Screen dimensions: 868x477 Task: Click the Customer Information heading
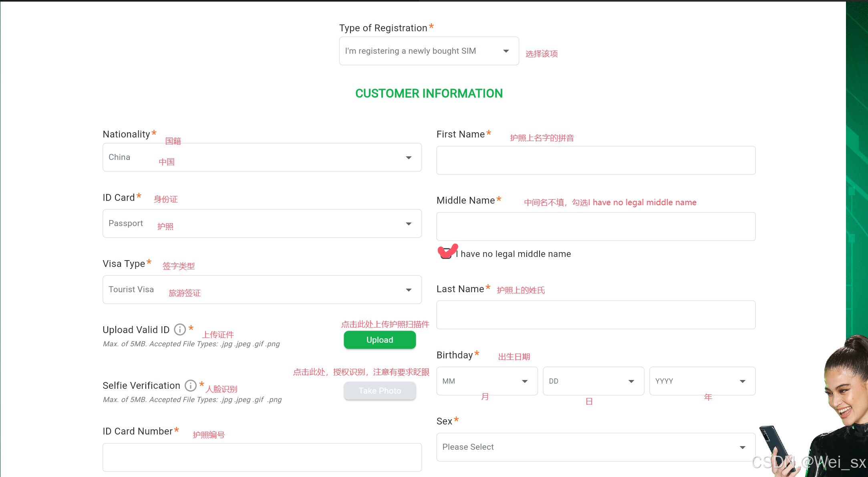[x=429, y=93]
